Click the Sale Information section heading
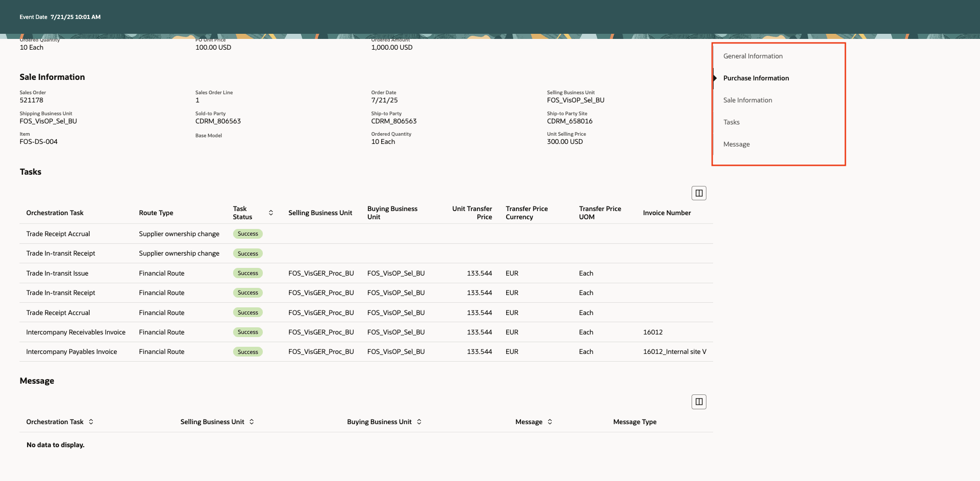The width and height of the screenshot is (980, 481). pyautogui.click(x=52, y=77)
